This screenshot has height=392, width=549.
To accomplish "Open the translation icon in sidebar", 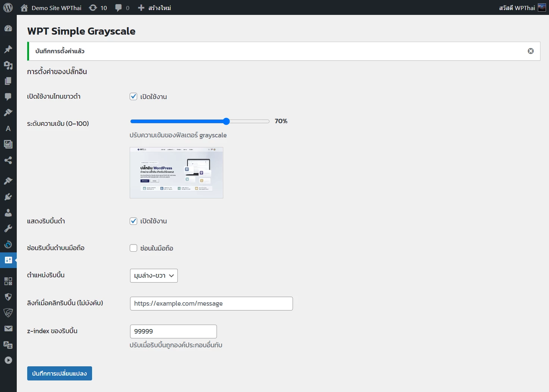I will coord(8,345).
